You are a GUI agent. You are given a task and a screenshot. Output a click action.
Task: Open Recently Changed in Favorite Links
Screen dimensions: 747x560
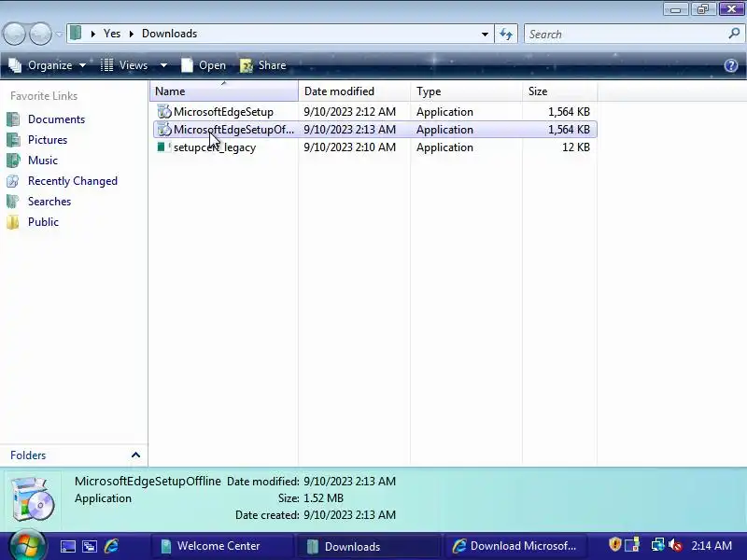[73, 181]
